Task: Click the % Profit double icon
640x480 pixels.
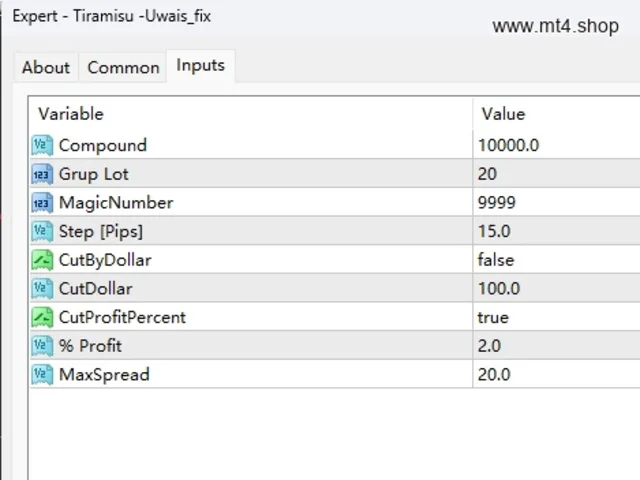Action: coord(42,346)
